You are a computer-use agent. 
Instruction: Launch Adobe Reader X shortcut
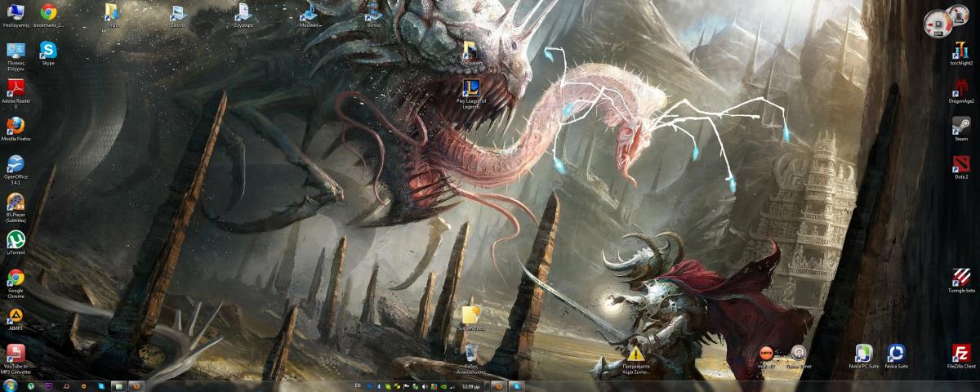click(x=16, y=94)
